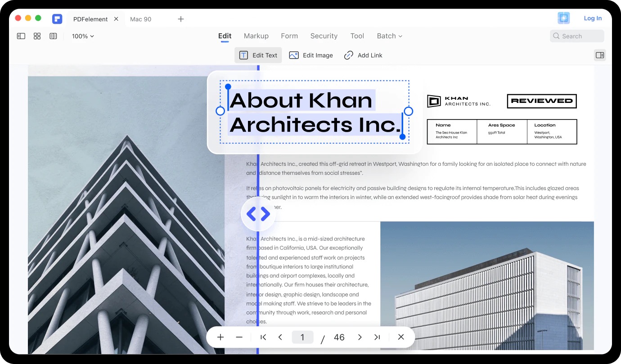Zoom out with the minus button in page bar
The width and height of the screenshot is (621, 364).
(x=239, y=337)
